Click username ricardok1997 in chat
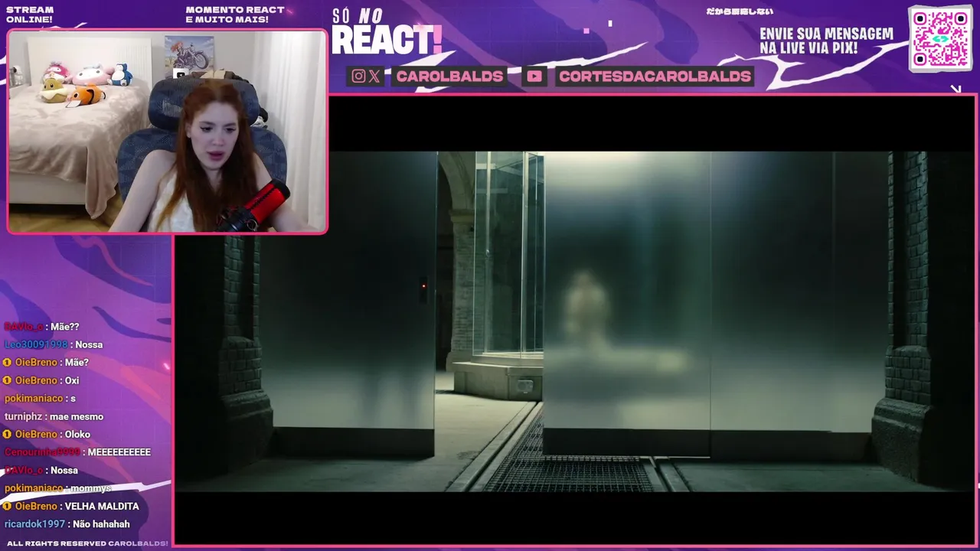 pyautogui.click(x=34, y=525)
